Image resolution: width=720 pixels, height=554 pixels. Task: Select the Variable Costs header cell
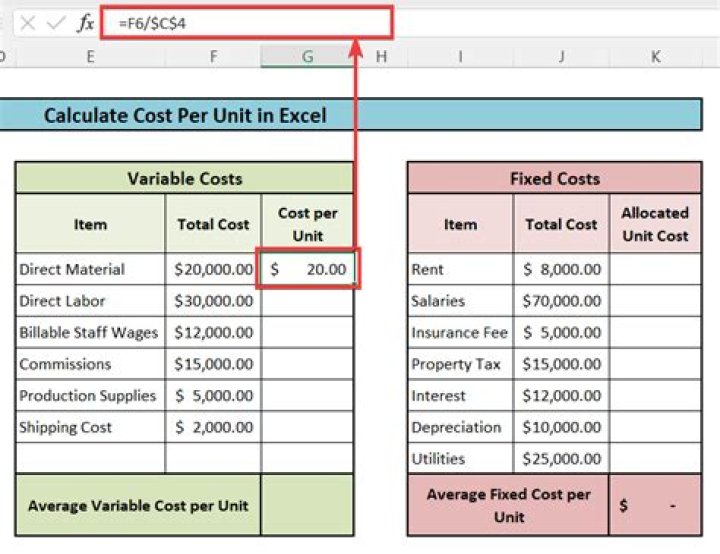tap(185, 178)
